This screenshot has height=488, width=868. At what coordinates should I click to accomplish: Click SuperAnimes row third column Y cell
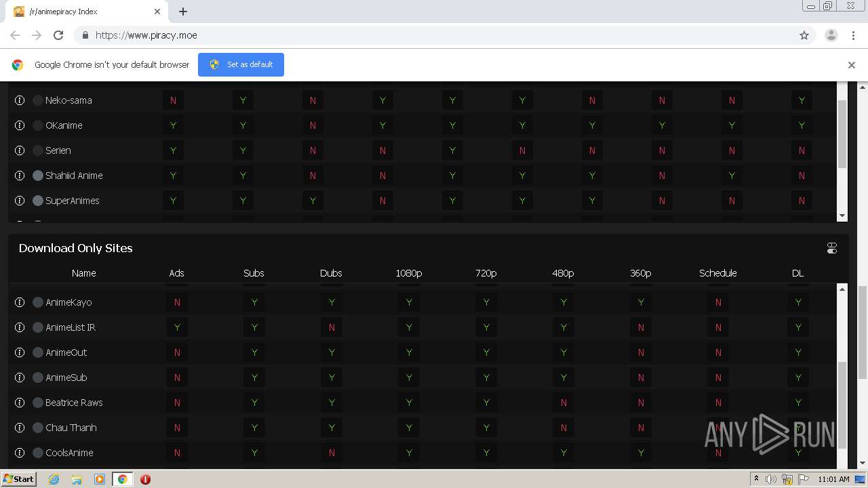tap(313, 201)
